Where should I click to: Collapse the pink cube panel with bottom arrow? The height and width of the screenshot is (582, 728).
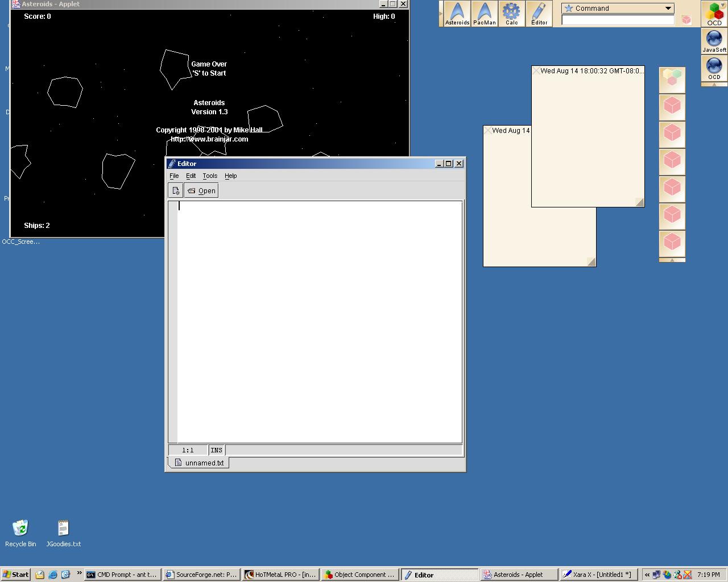coord(672,260)
